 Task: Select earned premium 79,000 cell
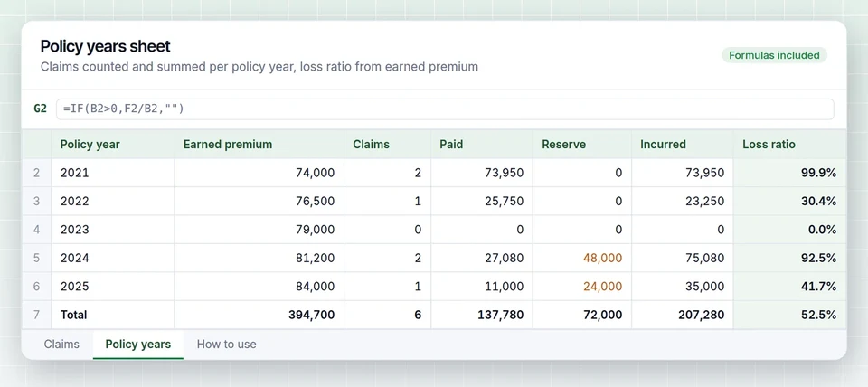(x=259, y=230)
